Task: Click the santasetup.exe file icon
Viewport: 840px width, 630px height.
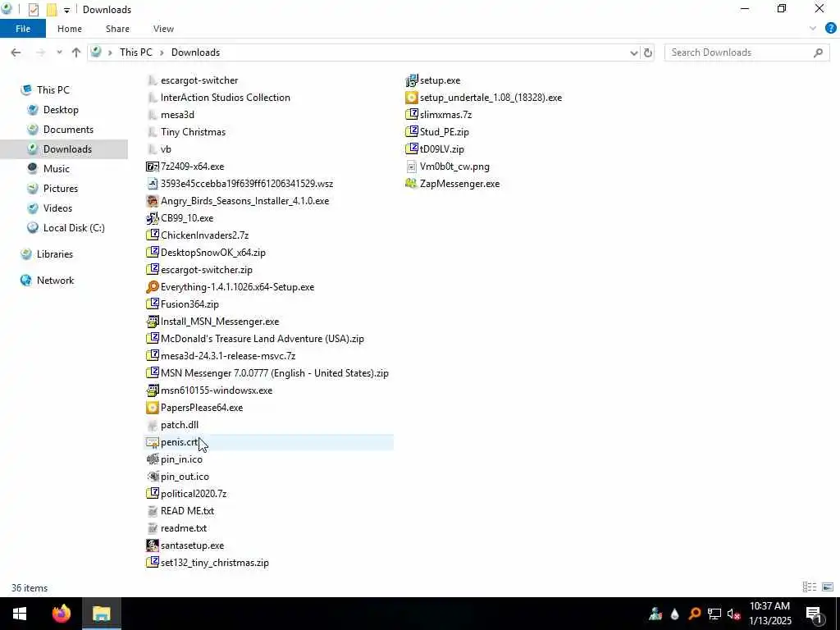Action: 153,546
